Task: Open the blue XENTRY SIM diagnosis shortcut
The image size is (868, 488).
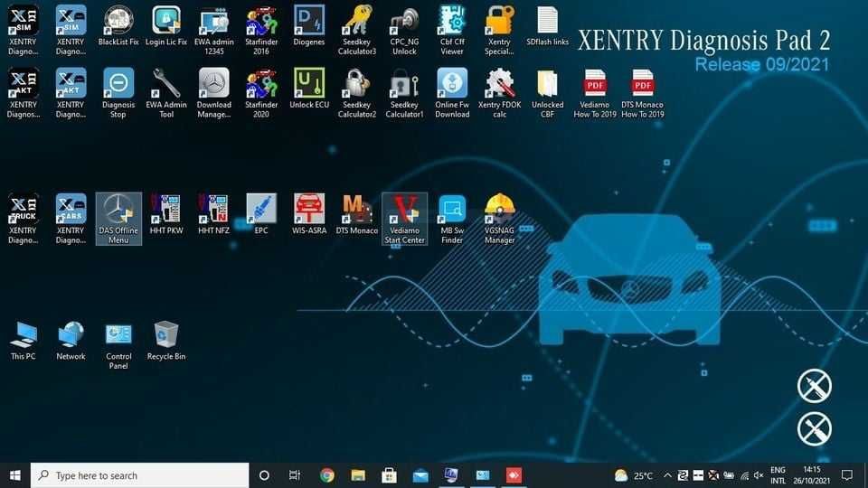Action: click(x=71, y=30)
